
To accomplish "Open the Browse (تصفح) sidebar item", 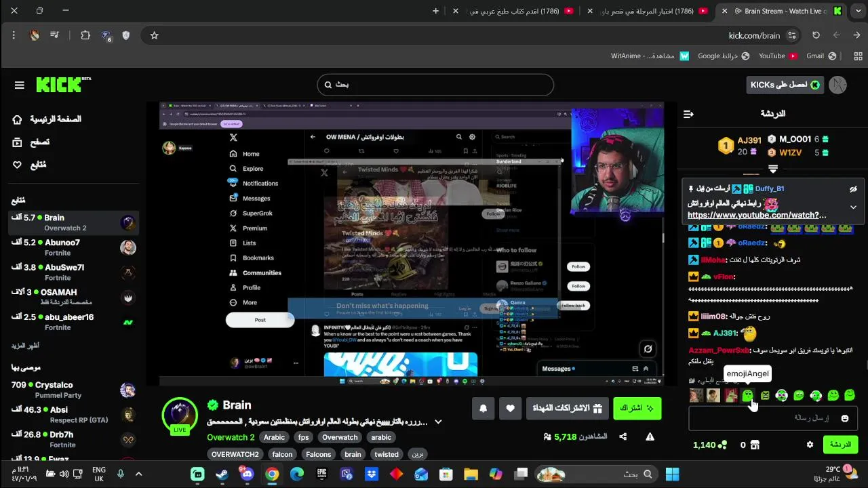I will point(31,142).
